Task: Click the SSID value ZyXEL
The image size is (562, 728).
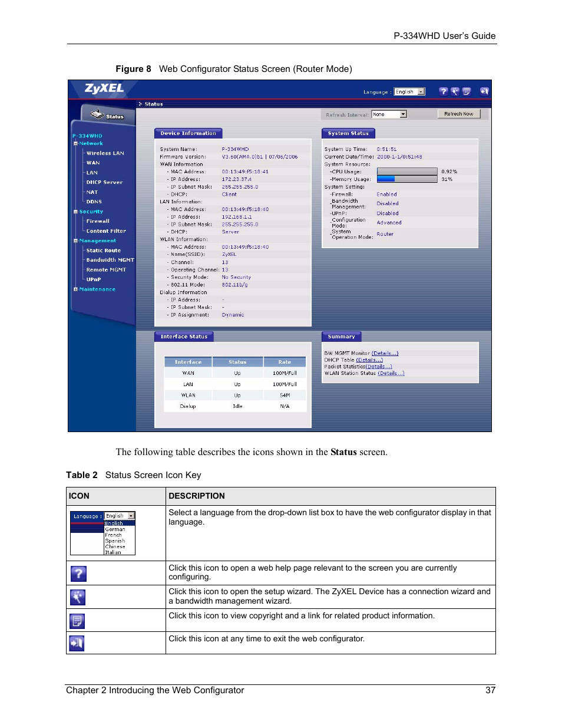Action: [229, 255]
